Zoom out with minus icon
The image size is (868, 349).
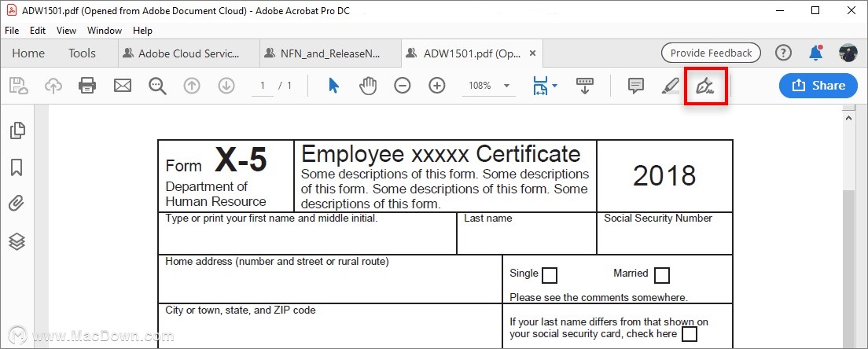pos(403,85)
